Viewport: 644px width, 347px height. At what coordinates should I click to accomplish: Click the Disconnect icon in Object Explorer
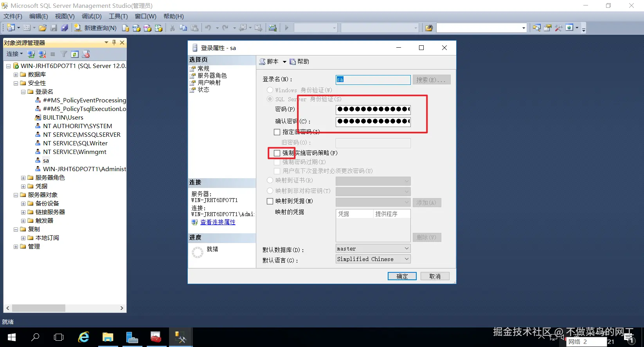coord(42,54)
